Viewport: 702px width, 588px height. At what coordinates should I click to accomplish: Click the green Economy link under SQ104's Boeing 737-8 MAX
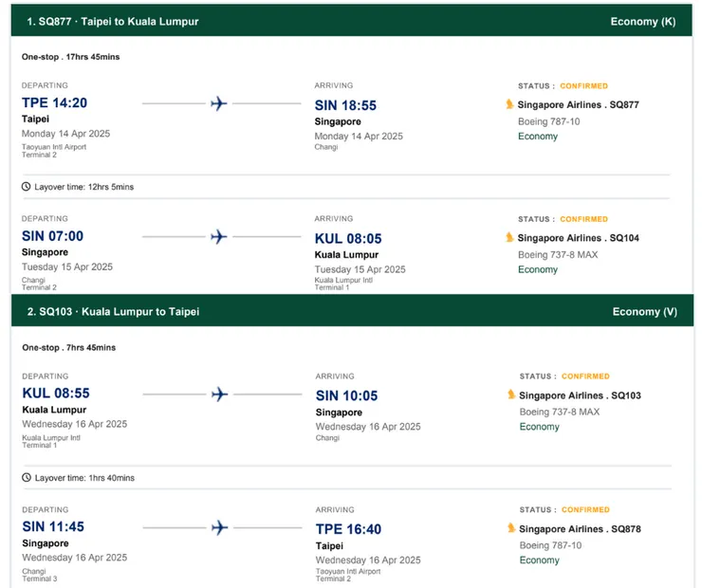click(x=538, y=269)
